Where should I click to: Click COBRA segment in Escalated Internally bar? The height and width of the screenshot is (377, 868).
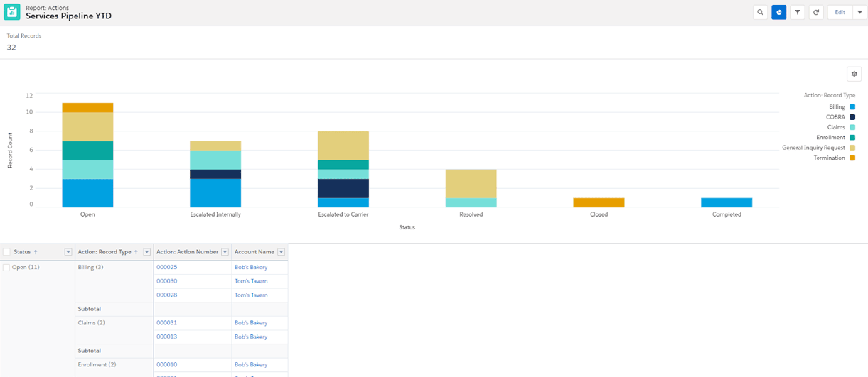215,174
